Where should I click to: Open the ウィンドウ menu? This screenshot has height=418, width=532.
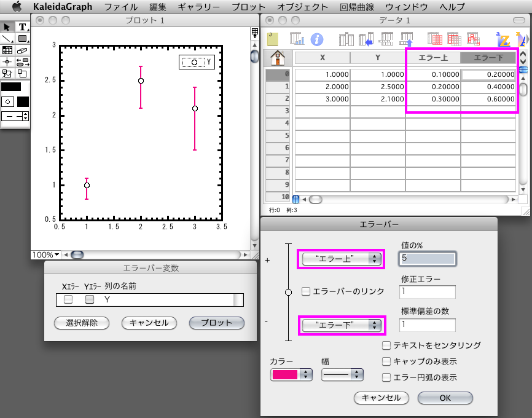[406, 6]
